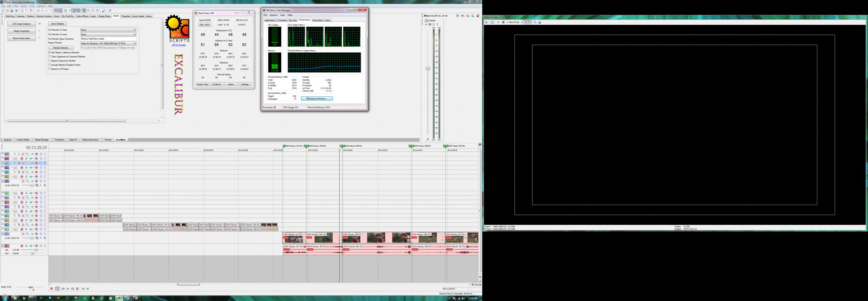Click the New project icon in toolbar

click(x=3, y=11)
